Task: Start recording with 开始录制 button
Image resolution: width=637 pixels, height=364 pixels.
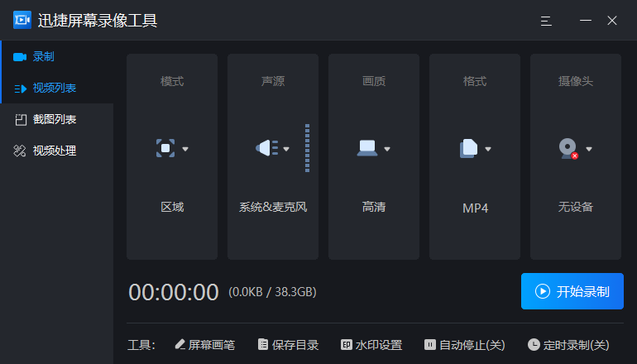Action: [572, 291]
